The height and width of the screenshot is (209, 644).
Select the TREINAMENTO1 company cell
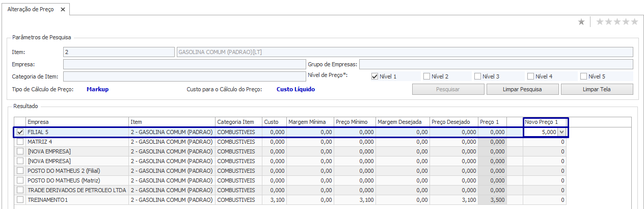coord(77,200)
